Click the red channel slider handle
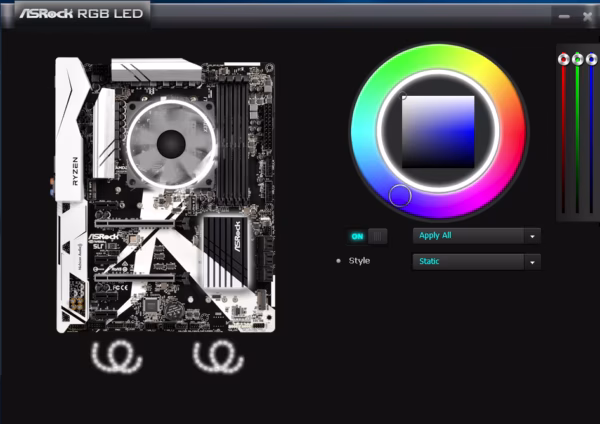Viewport: 600px width, 424px height. 564,59
